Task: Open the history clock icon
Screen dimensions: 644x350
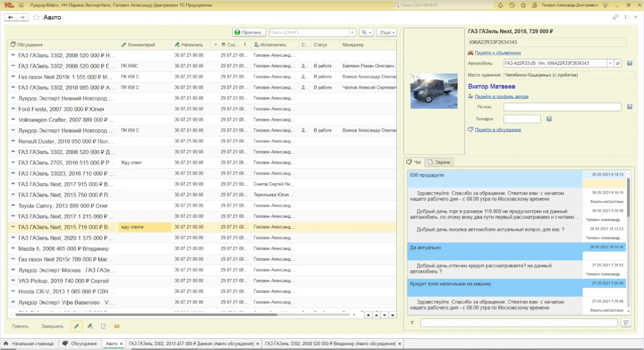Action: (x=512, y=5)
